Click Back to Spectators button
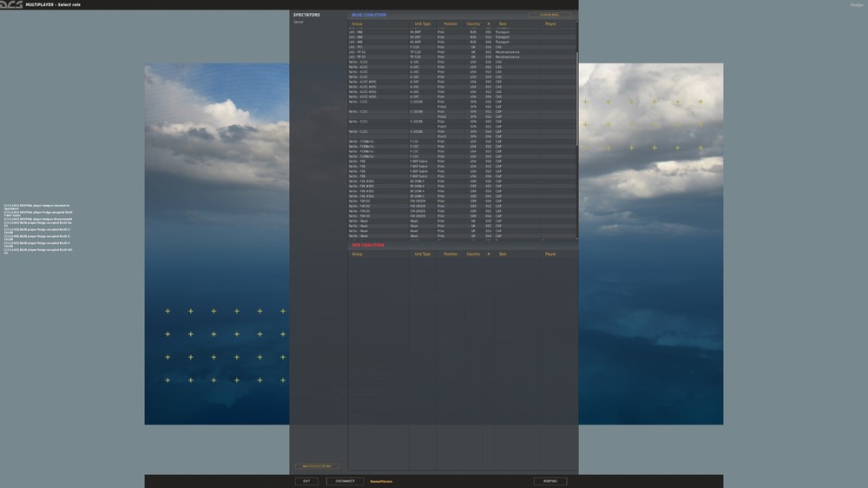Screen dimensions: 868x488 (317, 466)
